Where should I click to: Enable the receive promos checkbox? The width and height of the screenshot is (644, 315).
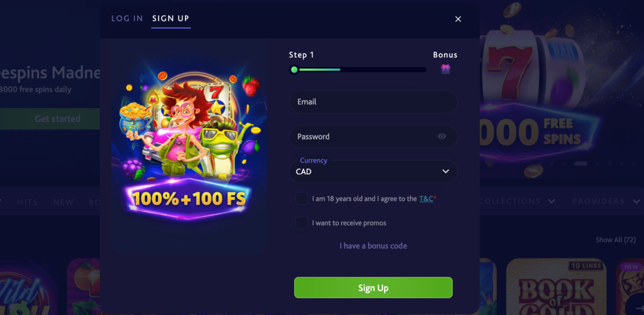click(x=302, y=223)
